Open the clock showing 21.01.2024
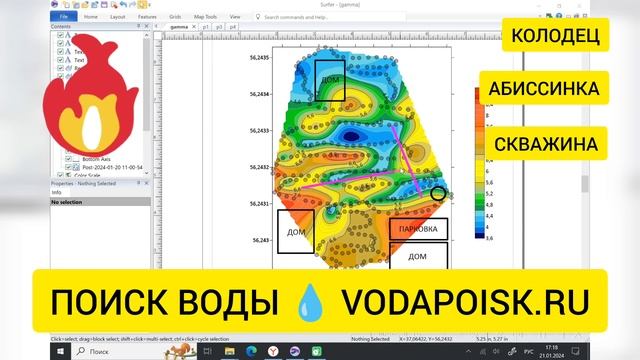 click(551, 351)
